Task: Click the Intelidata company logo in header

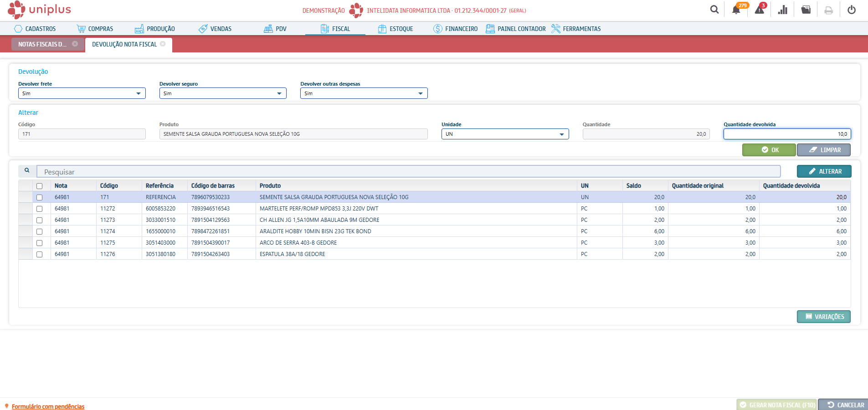Action: 356,10
